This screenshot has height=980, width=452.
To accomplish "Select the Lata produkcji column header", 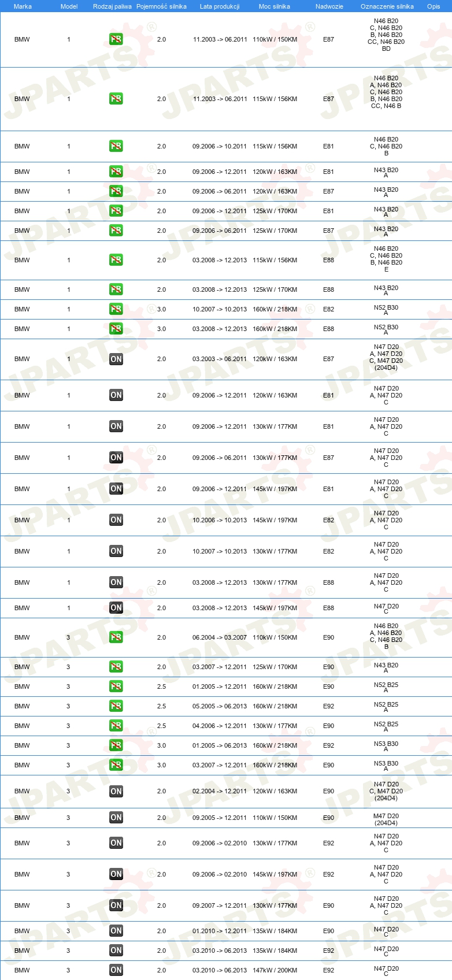I will [x=220, y=6].
